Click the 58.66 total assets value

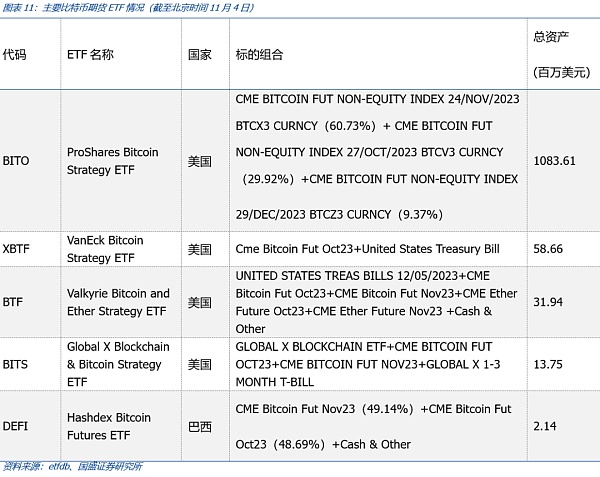click(548, 249)
